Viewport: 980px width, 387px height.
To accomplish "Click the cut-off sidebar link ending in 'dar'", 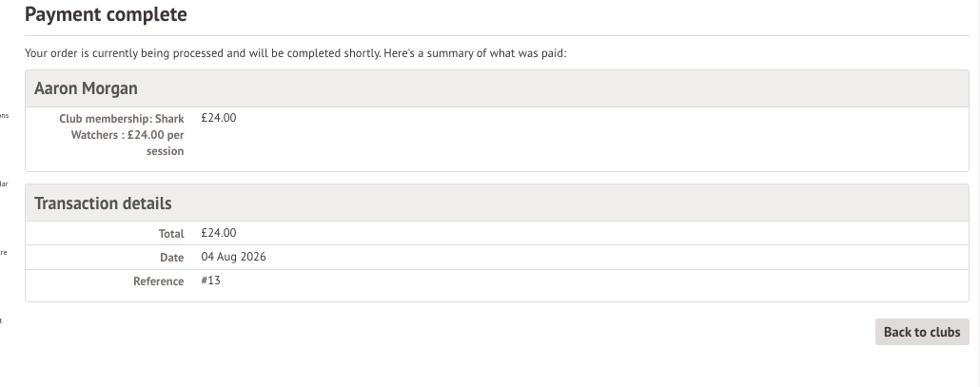I will point(4,184).
